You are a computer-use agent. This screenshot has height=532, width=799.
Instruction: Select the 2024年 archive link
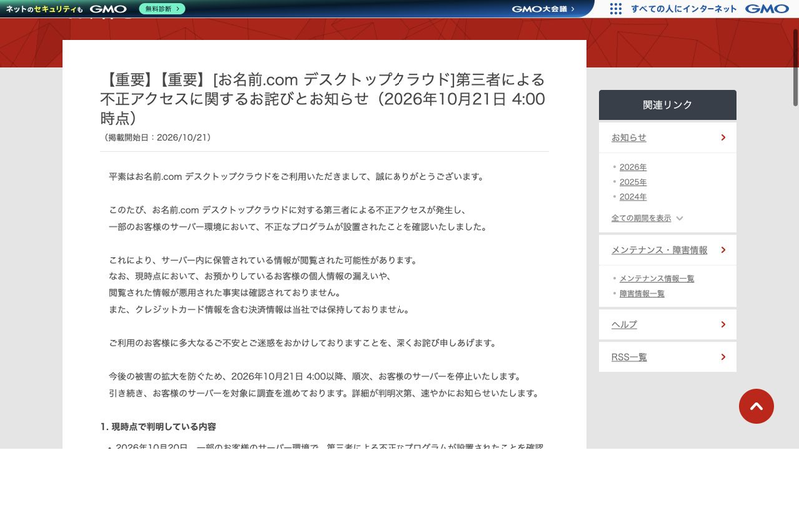(633, 197)
